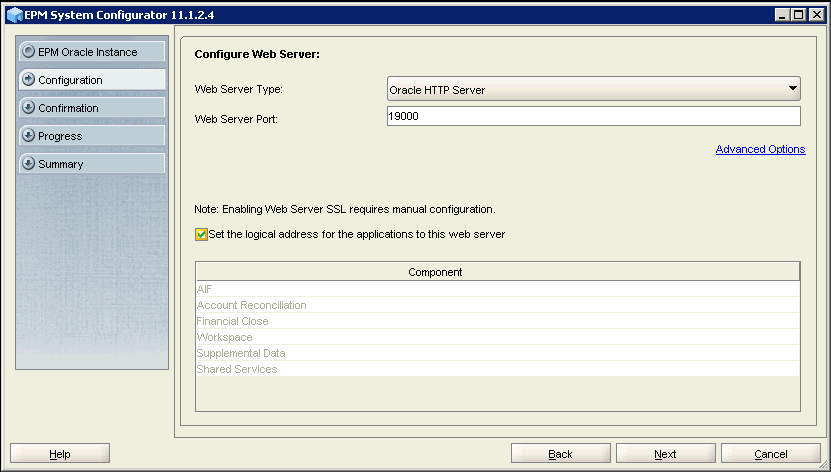Click the Configuration step arrow icon
This screenshot has height=472, width=831.
click(29, 80)
